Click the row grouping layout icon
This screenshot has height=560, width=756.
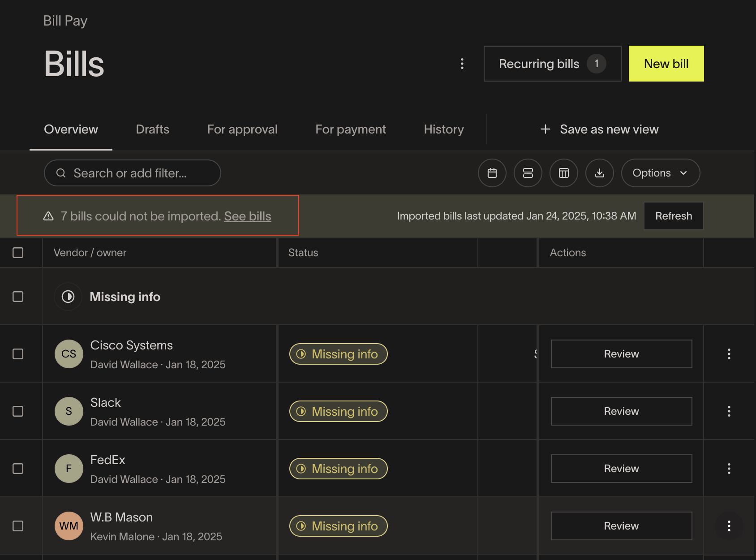coord(528,173)
